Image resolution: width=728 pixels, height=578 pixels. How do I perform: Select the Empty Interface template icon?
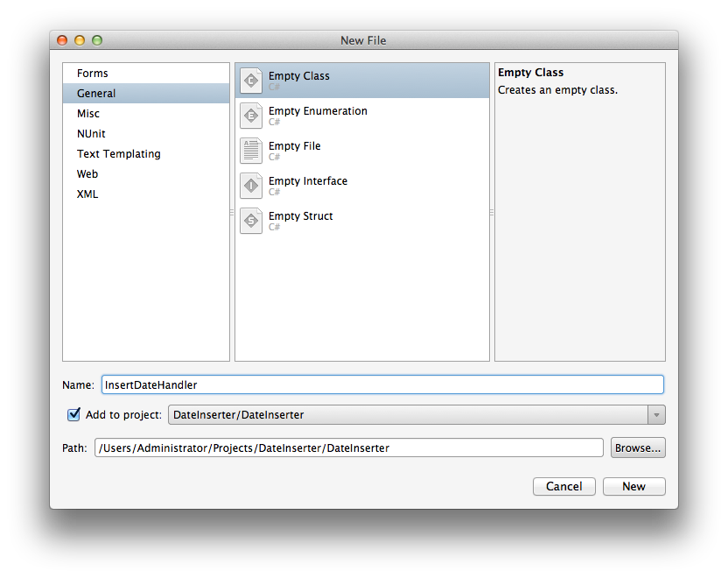point(251,185)
